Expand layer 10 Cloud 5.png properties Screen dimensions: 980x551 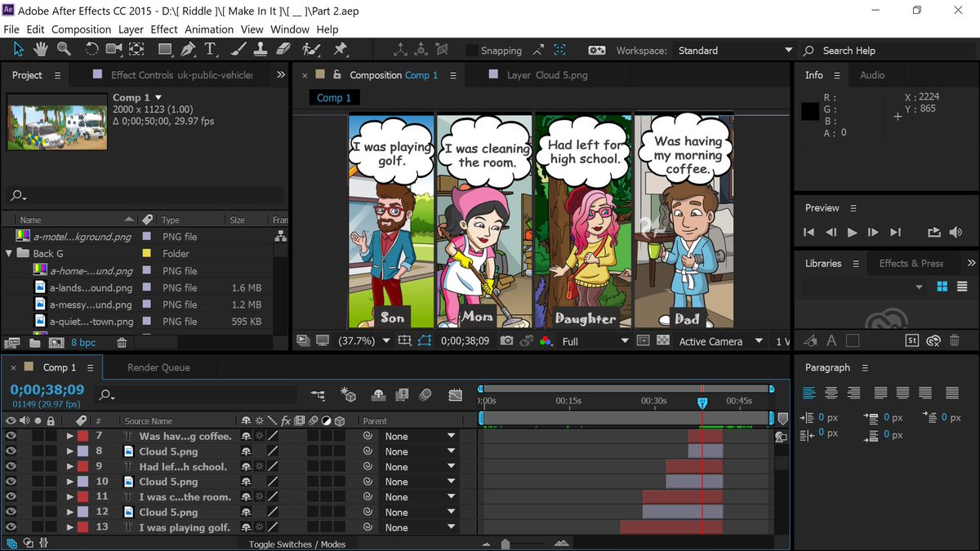70,482
